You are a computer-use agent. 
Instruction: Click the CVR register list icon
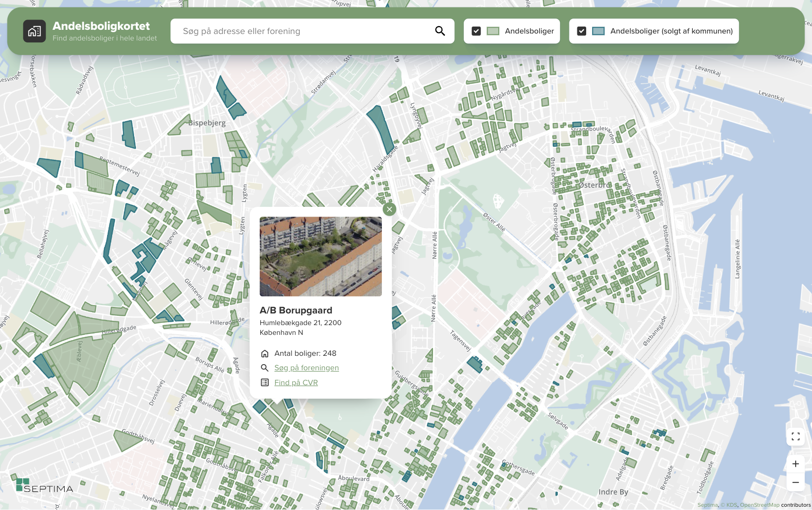(x=264, y=382)
